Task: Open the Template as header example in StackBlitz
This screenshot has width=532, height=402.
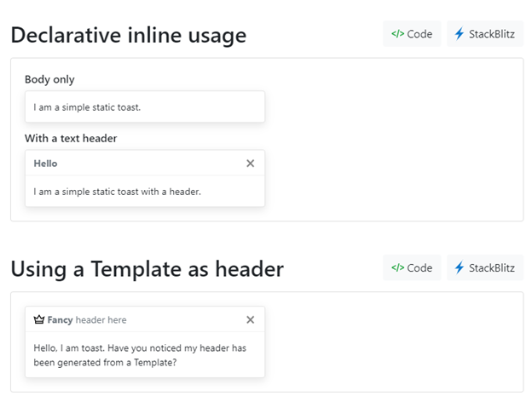Action: (484, 267)
